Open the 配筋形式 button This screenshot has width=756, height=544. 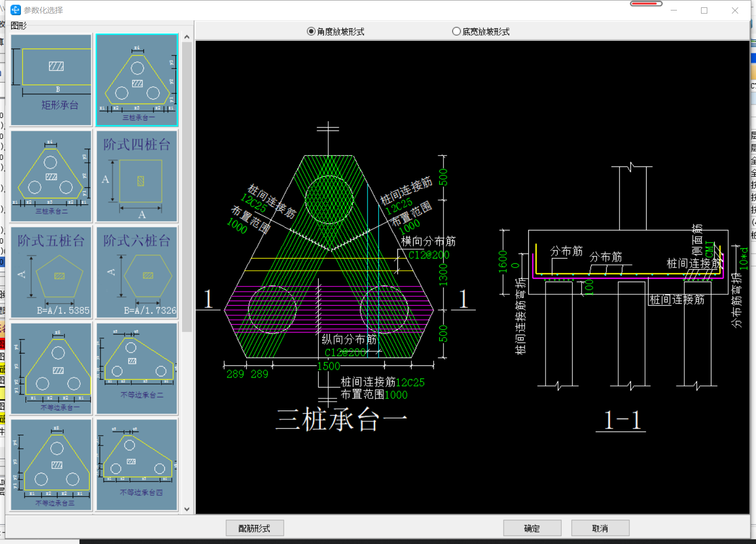pyautogui.click(x=254, y=528)
